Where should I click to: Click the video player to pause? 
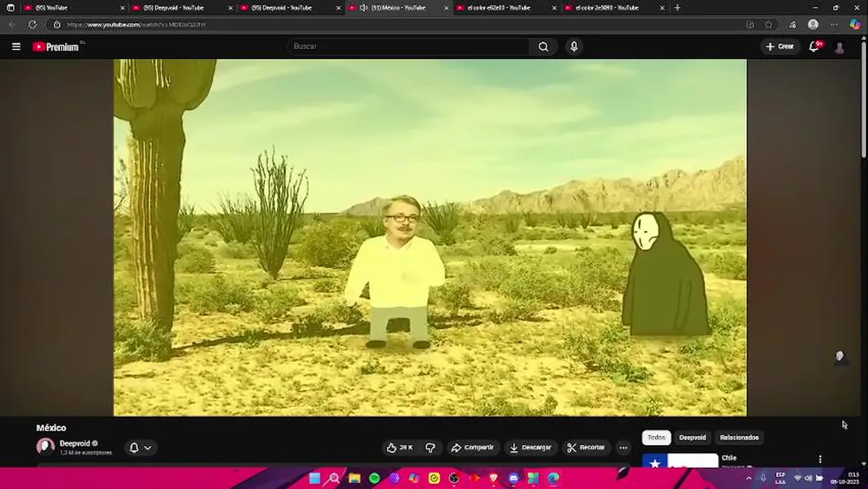(x=430, y=237)
